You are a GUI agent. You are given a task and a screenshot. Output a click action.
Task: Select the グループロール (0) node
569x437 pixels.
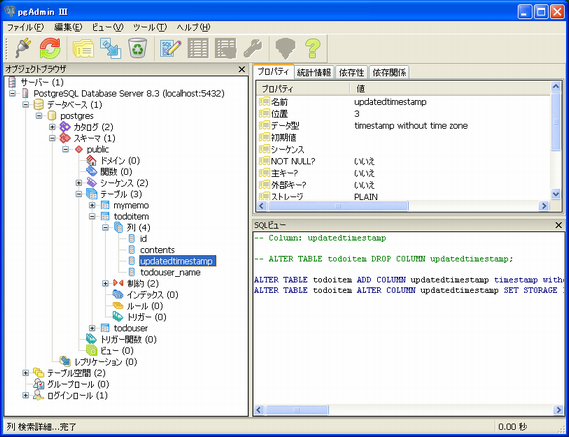point(78,384)
